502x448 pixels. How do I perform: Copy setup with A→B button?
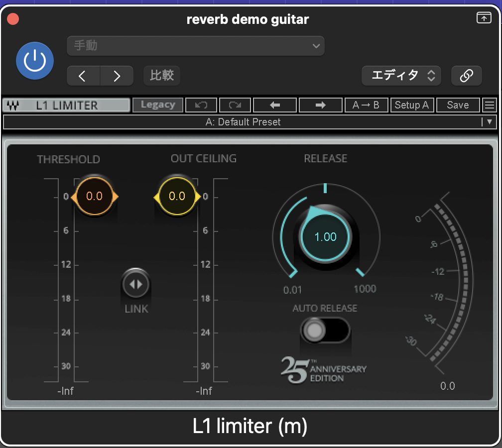click(366, 105)
